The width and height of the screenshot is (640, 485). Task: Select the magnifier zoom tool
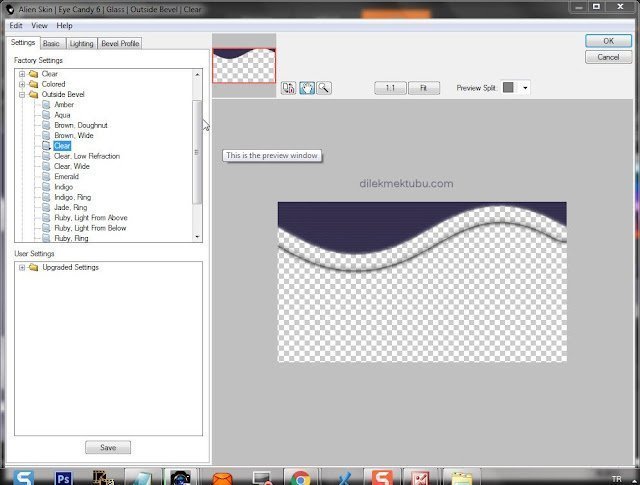point(323,88)
